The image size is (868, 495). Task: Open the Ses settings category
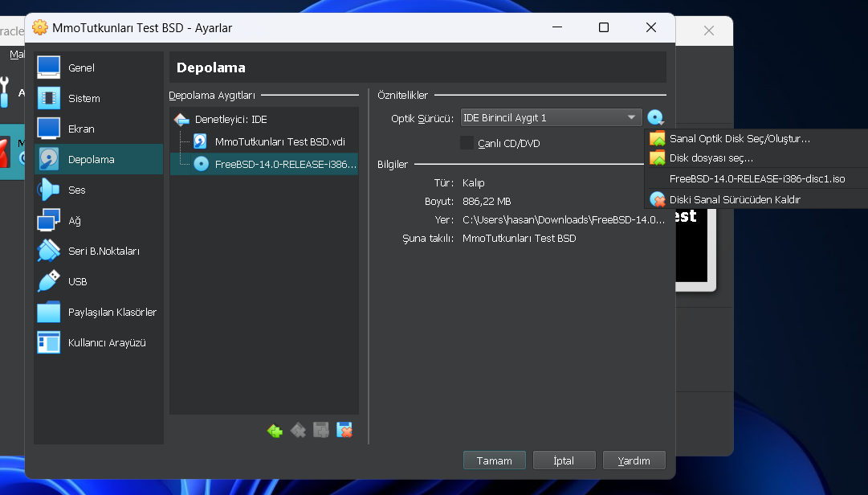point(99,190)
